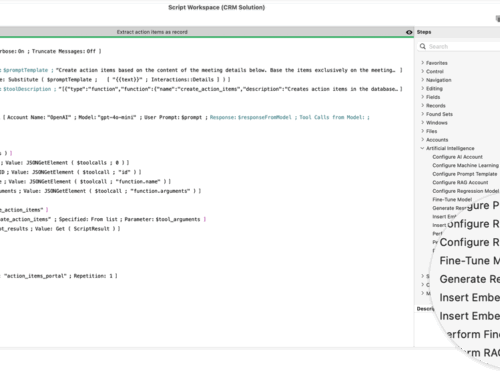Click Model: "gpt-4o-mini" parameter
The height and width of the screenshot is (383, 500).
click(107, 117)
